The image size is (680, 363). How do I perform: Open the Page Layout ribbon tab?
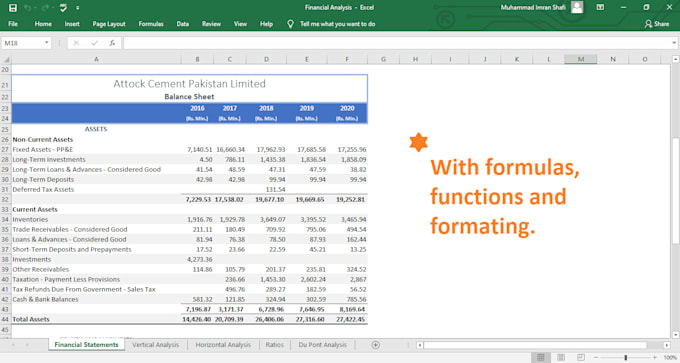coord(109,24)
